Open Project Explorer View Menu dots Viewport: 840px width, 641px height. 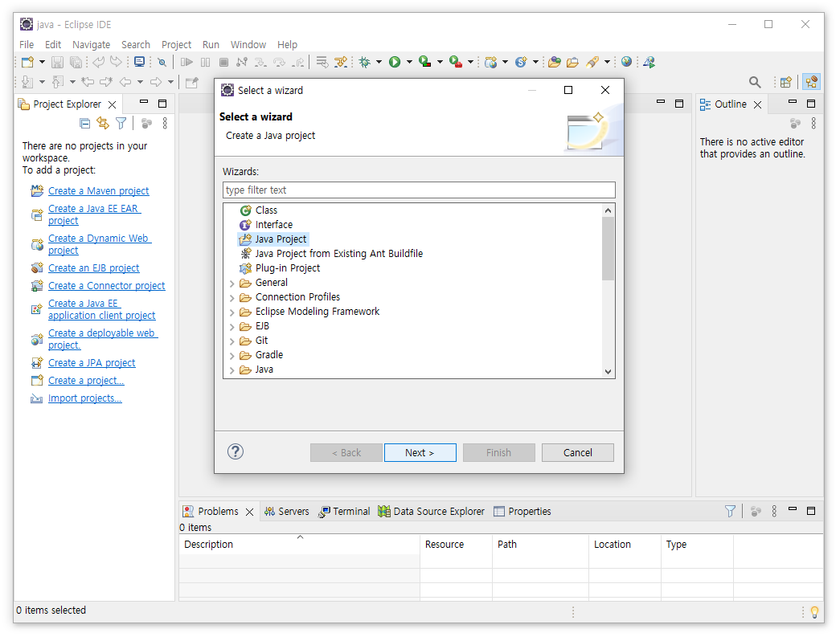coord(165,124)
